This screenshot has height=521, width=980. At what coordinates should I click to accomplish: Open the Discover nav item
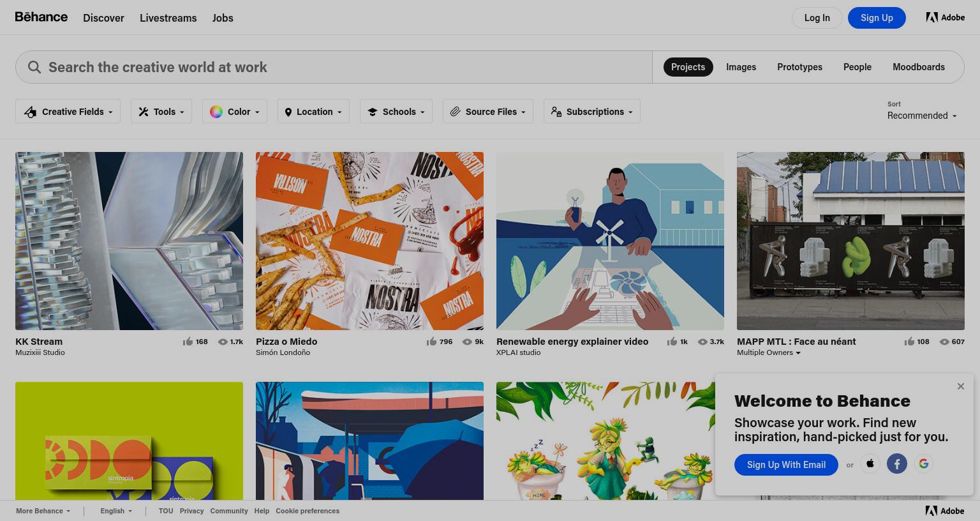[103, 18]
